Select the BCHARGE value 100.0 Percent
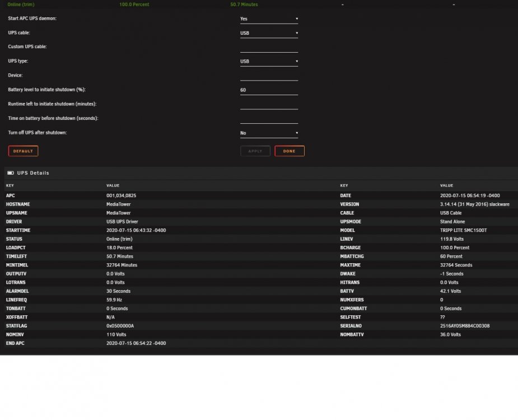The width and height of the screenshot is (518, 420). pos(455,248)
